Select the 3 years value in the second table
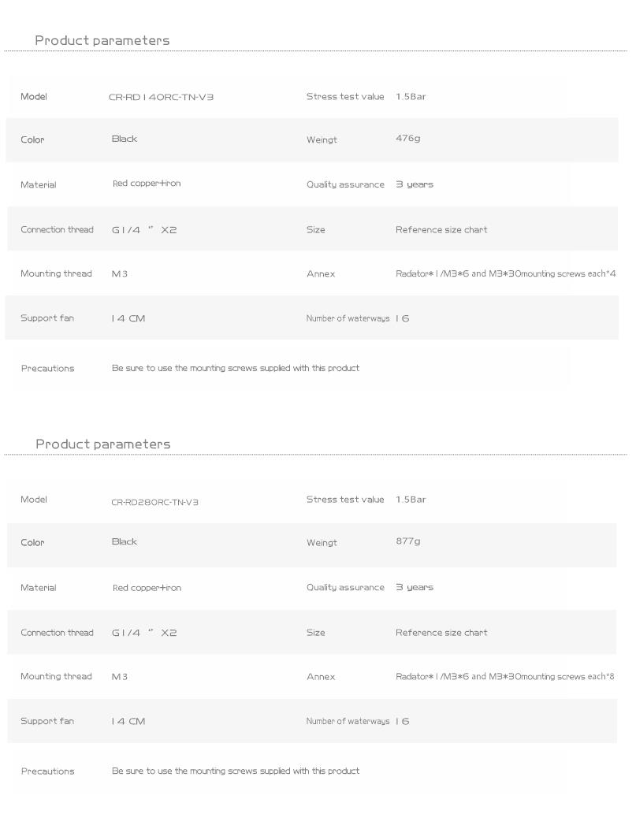 click(x=414, y=588)
